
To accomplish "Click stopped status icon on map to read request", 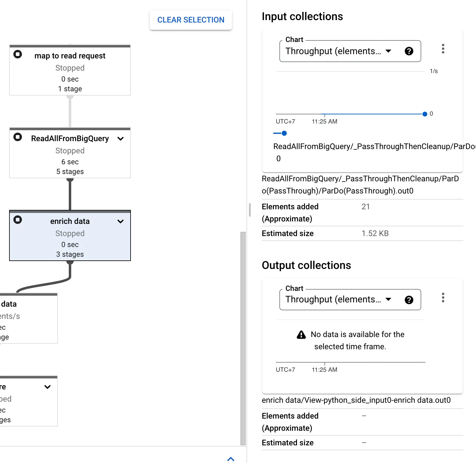I will pos(18,54).
